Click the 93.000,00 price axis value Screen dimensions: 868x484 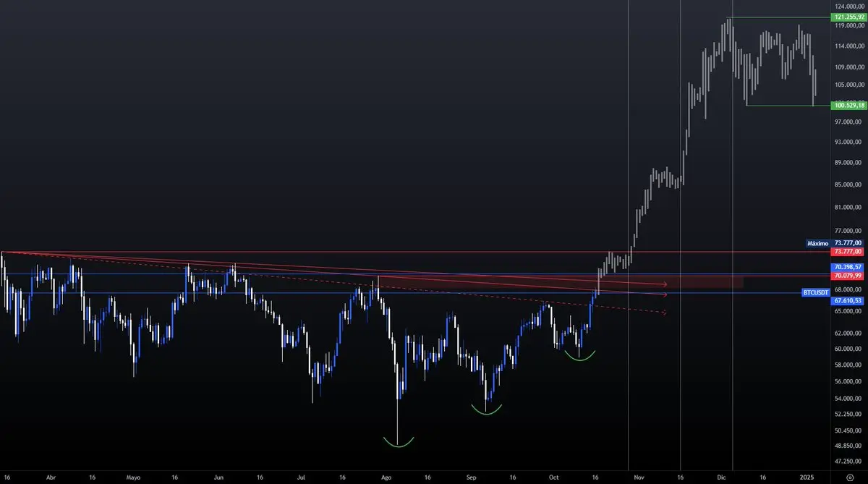[x=848, y=141]
